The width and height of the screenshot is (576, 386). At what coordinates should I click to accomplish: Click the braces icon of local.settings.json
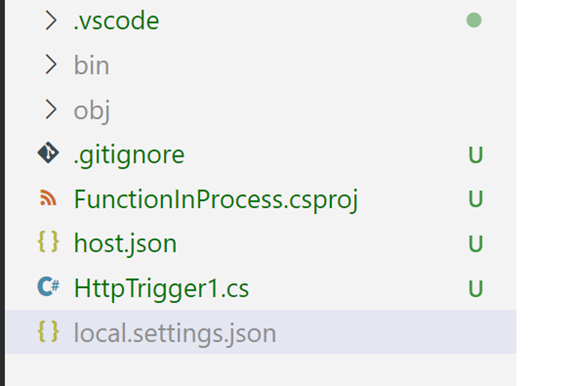click(x=48, y=331)
